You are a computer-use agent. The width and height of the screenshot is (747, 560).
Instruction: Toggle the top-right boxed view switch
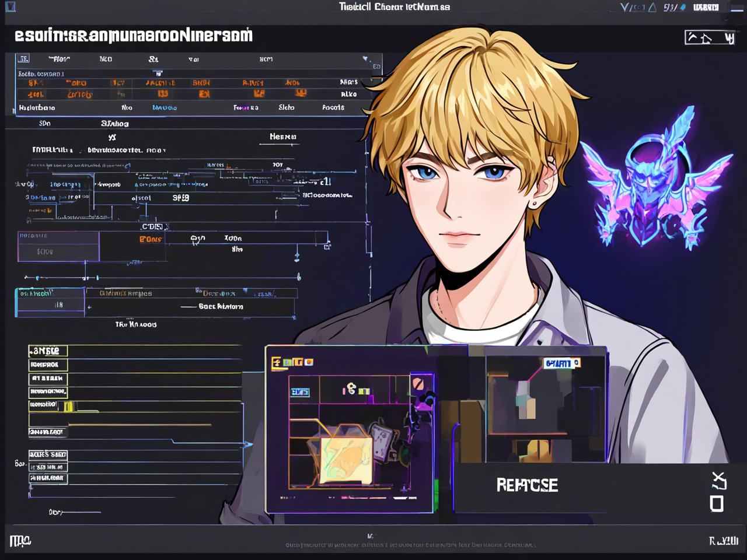[709, 38]
